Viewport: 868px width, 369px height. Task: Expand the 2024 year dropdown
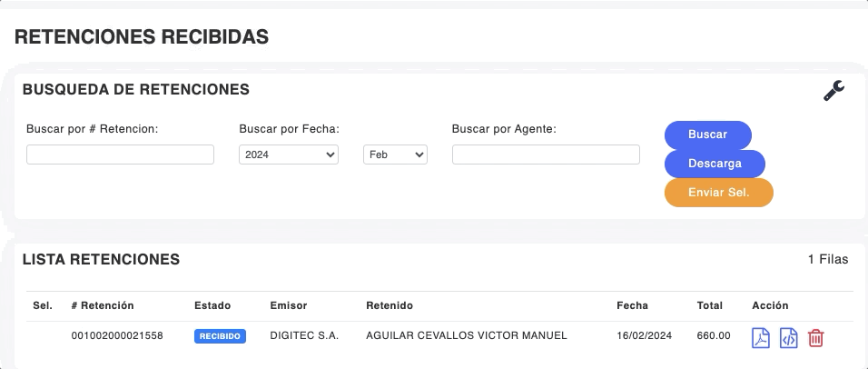click(x=288, y=155)
